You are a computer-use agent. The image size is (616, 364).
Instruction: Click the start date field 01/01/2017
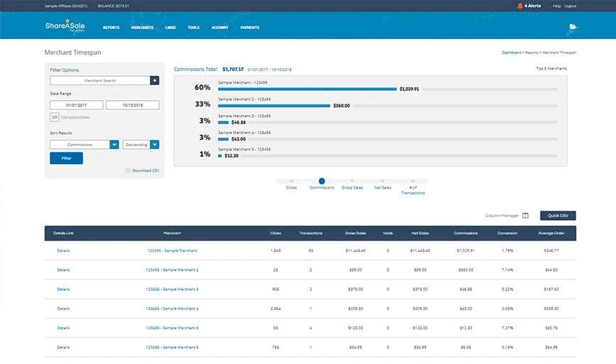[x=76, y=105]
